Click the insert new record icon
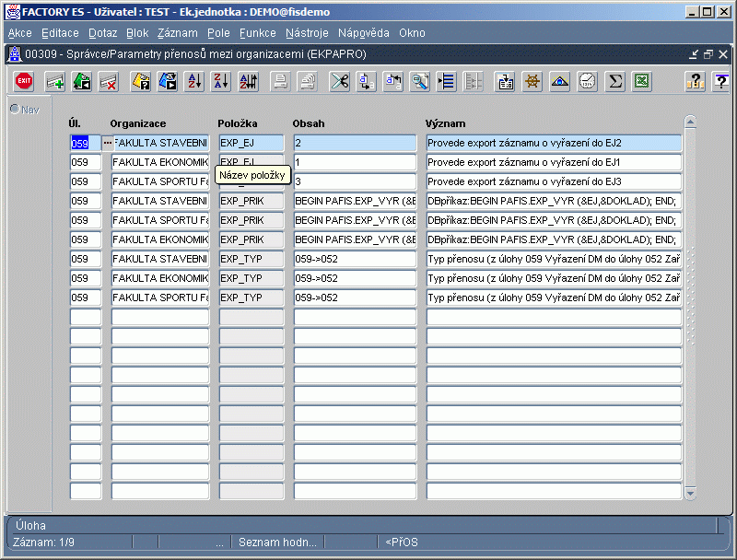The width and height of the screenshot is (737, 560). tap(55, 81)
